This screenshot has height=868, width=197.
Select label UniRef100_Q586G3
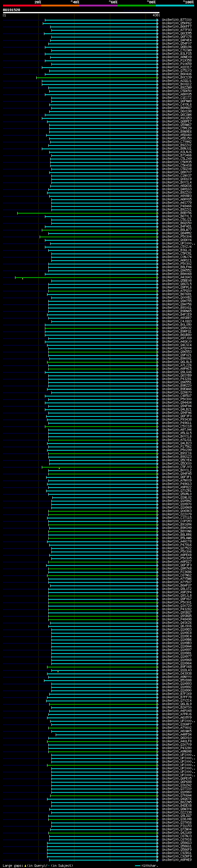click(177, 843)
